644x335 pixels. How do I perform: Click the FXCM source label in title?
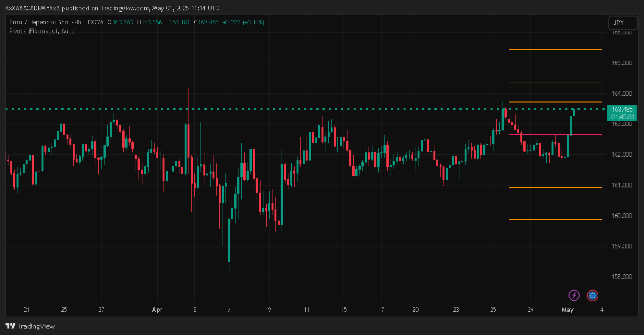pos(96,22)
